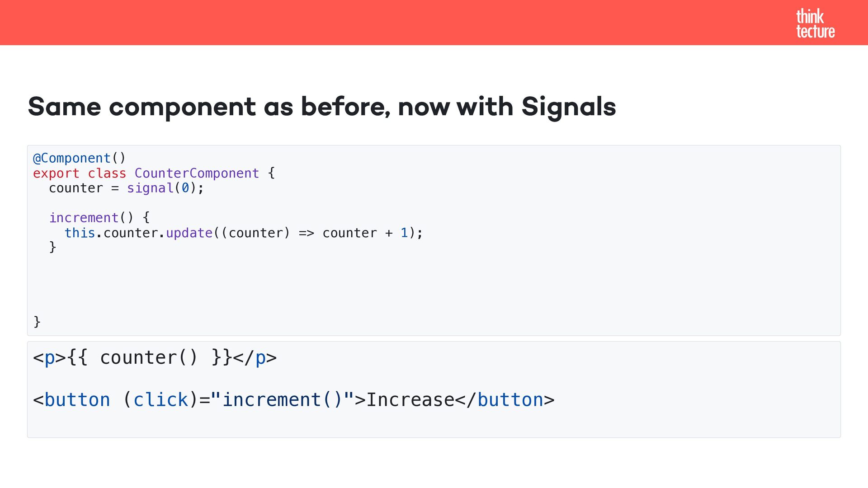Click the opening p tag in the template

[x=44, y=358]
